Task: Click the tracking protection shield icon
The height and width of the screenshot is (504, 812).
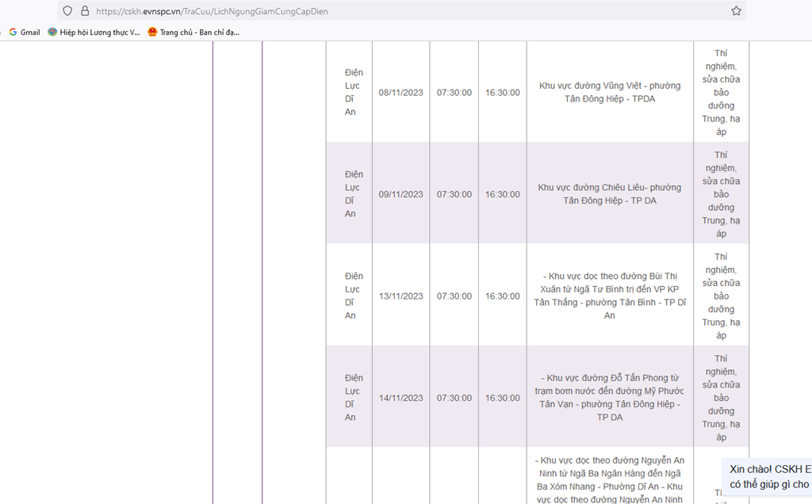Action: click(x=67, y=11)
